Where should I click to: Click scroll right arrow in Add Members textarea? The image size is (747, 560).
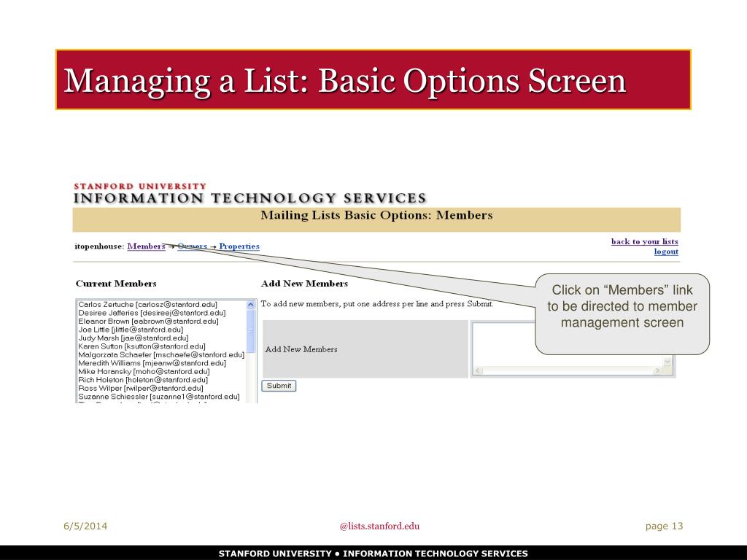pos(657,371)
